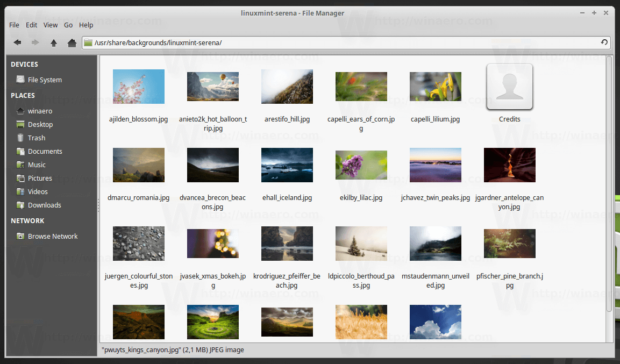The width and height of the screenshot is (620, 364).
Task: Select the jgardner_antelope_canyon.jpg thumbnail
Action: click(510, 165)
